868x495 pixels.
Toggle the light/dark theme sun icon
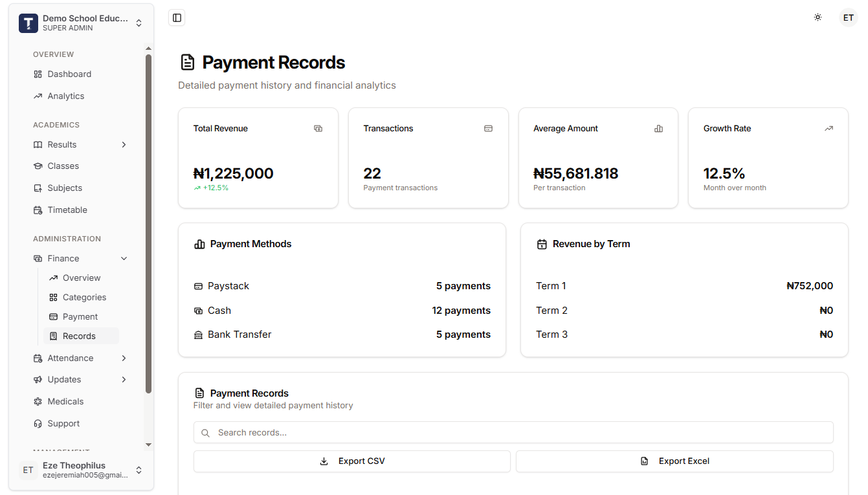pyautogui.click(x=818, y=17)
